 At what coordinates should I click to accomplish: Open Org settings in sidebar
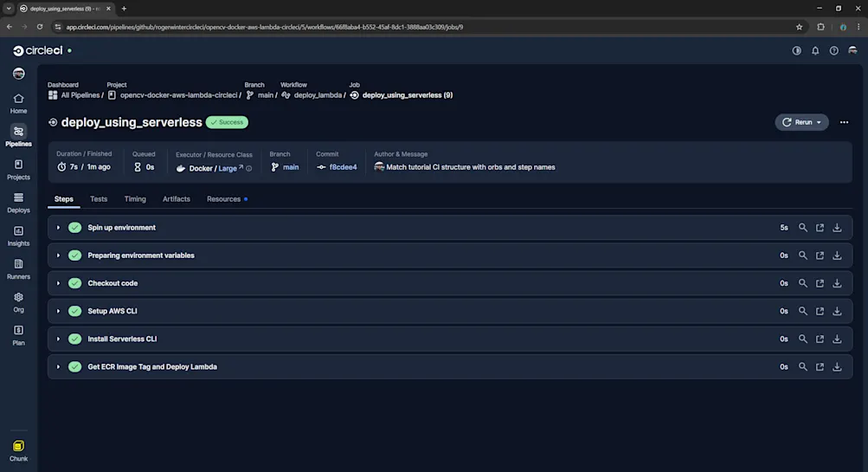(18, 302)
